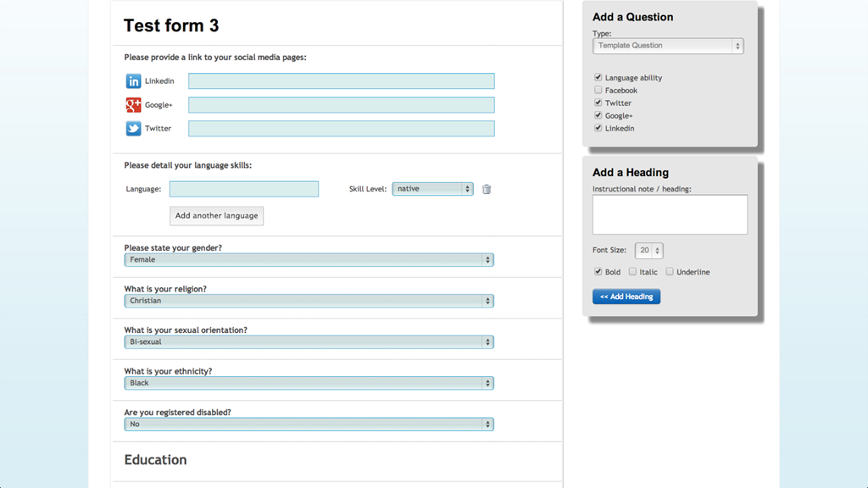Click the Google+ logo icon
Viewport: 868px width, 488px height.
[133, 105]
